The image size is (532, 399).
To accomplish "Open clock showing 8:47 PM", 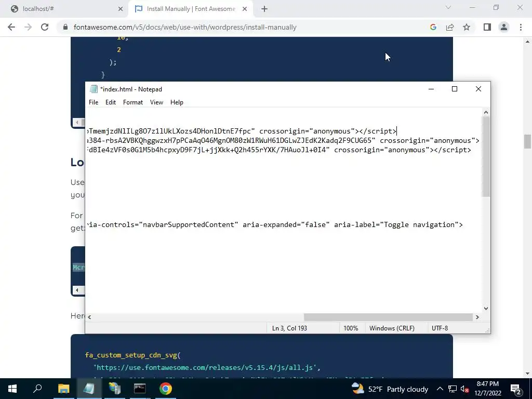I will (x=487, y=389).
